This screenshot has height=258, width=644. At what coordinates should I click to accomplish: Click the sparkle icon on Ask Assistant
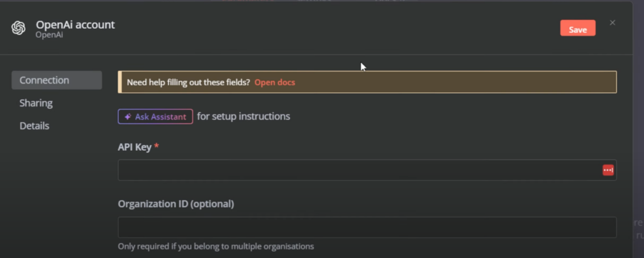(128, 117)
